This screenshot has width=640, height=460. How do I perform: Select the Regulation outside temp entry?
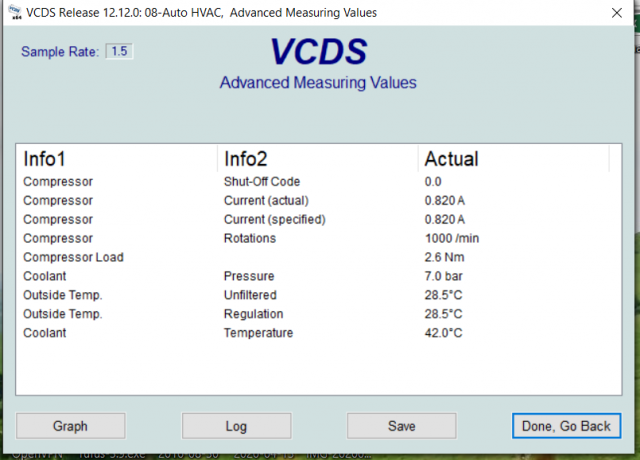tap(253, 315)
